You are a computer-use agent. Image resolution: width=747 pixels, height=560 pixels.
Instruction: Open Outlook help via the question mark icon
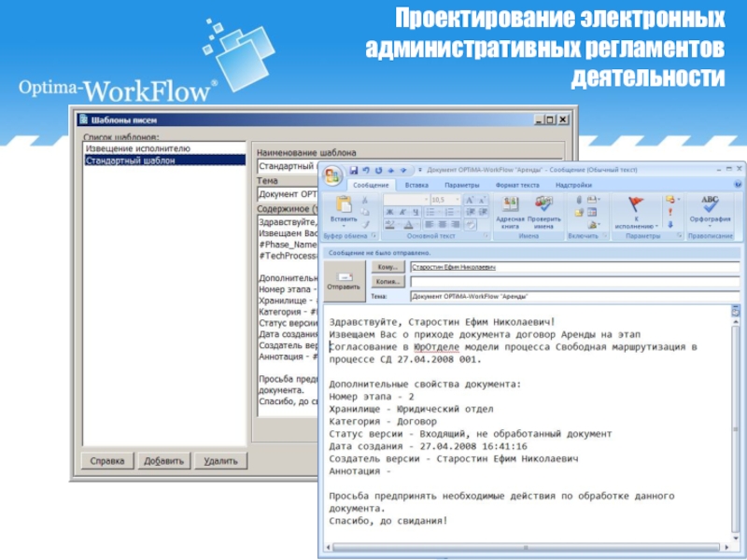click(x=738, y=185)
